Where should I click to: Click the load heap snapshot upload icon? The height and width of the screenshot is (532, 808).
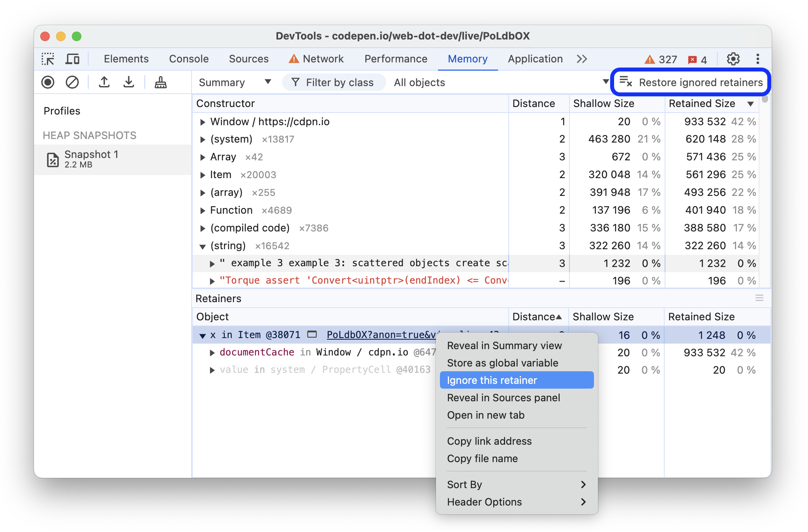coord(105,83)
